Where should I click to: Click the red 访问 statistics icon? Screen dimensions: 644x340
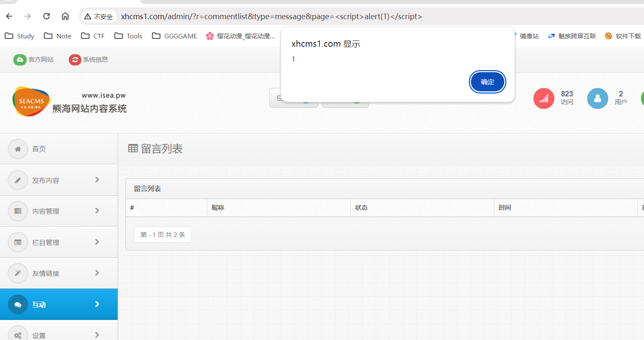pyautogui.click(x=543, y=98)
